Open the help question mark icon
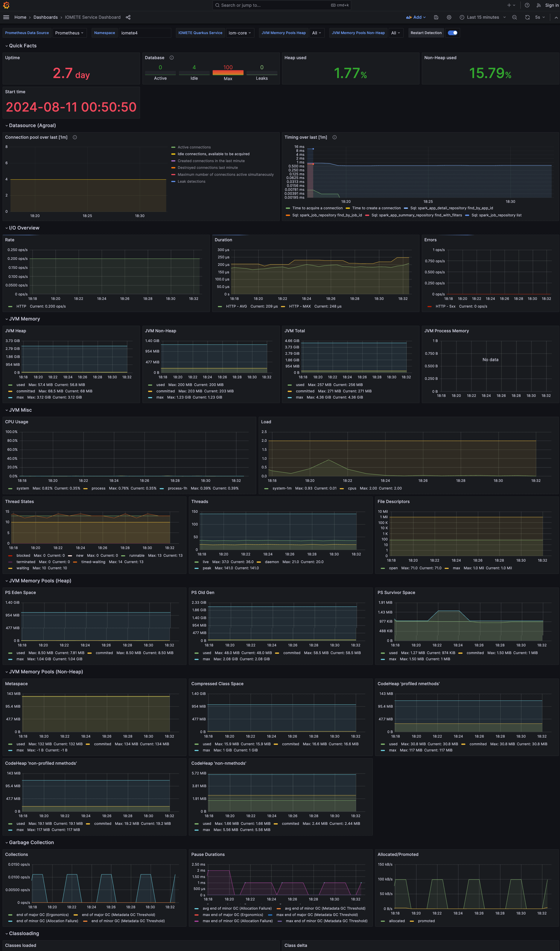 [527, 5]
